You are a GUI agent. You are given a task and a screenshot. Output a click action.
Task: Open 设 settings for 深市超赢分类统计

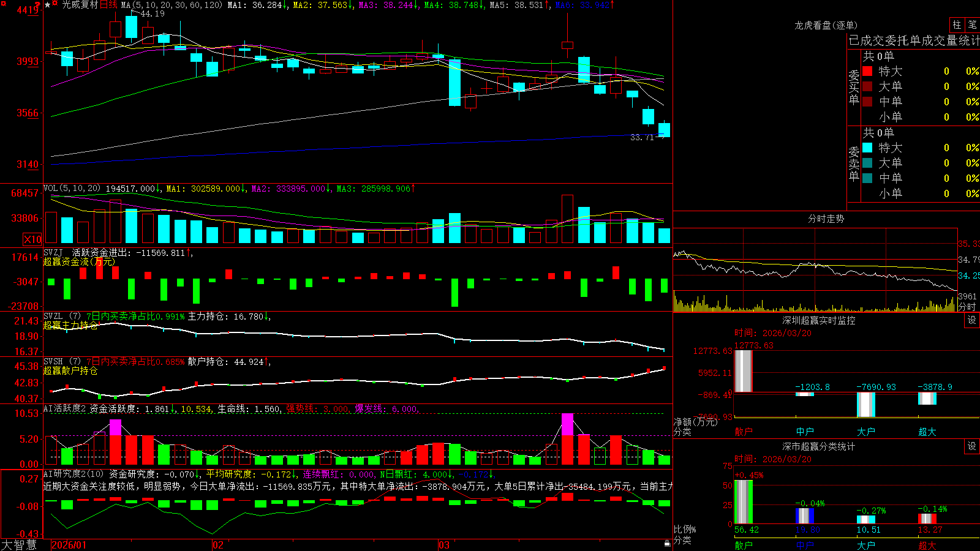(972, 446)
